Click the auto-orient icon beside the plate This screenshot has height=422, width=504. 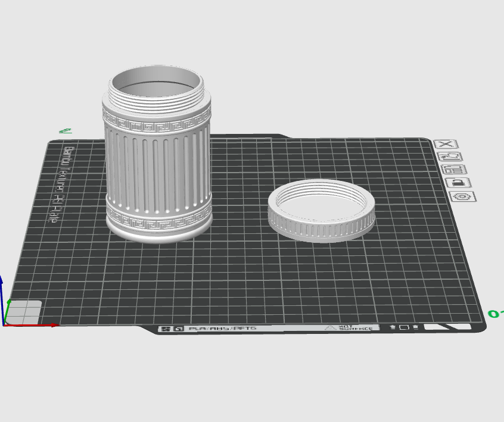coord(451,157)
